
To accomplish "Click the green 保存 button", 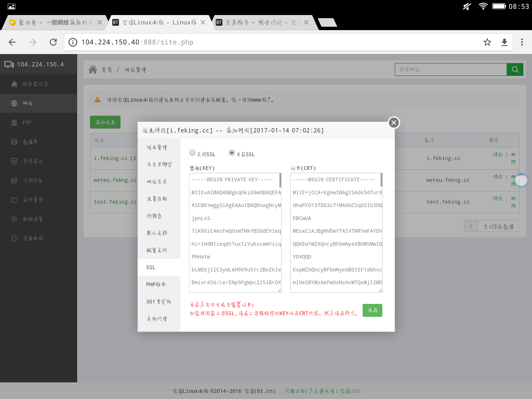I will (x=372, y=310).
